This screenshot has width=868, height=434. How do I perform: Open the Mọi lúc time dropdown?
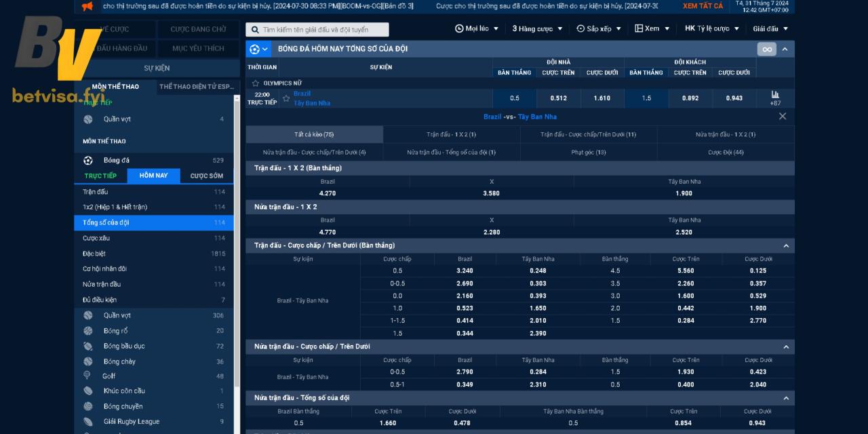(477, 29)
